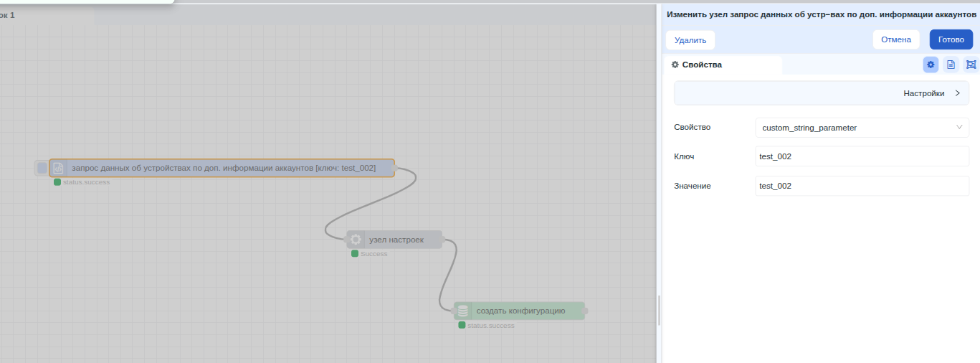
Task: Select the запрос данных об устройствах node
Action: coord(222,168)
